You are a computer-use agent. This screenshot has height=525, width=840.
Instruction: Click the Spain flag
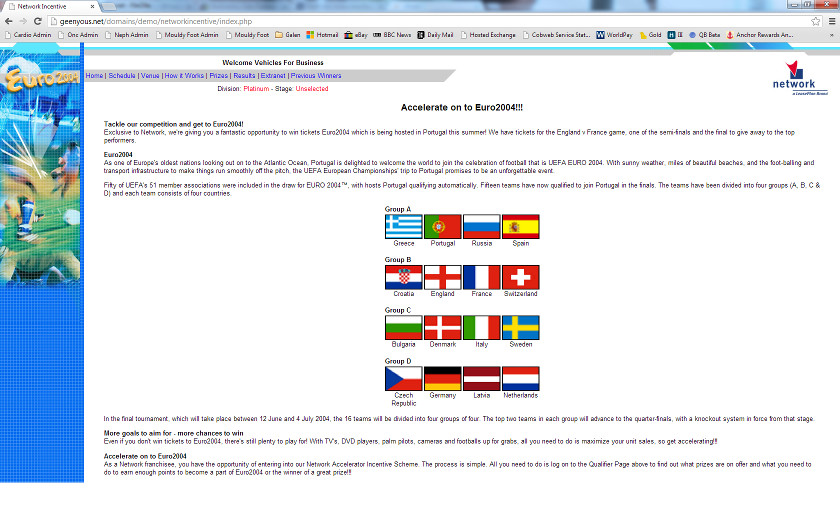click(x=521, y=227)
